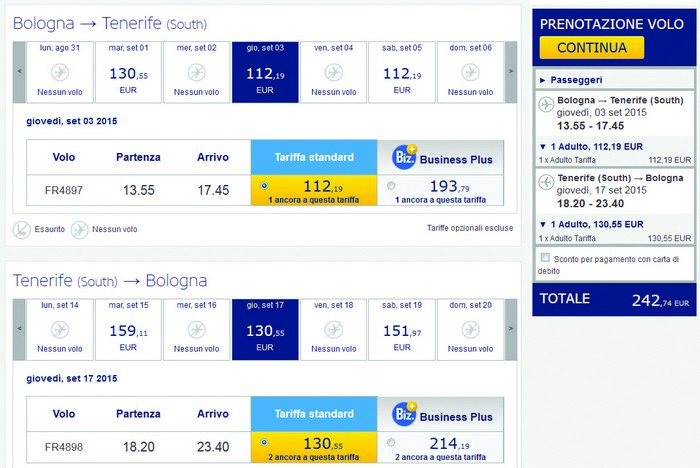Image resolution: width=700 pixels, height=468 pixels.
Task: Select the 112,19 standard fare radio button
Action: click(264, 185)
